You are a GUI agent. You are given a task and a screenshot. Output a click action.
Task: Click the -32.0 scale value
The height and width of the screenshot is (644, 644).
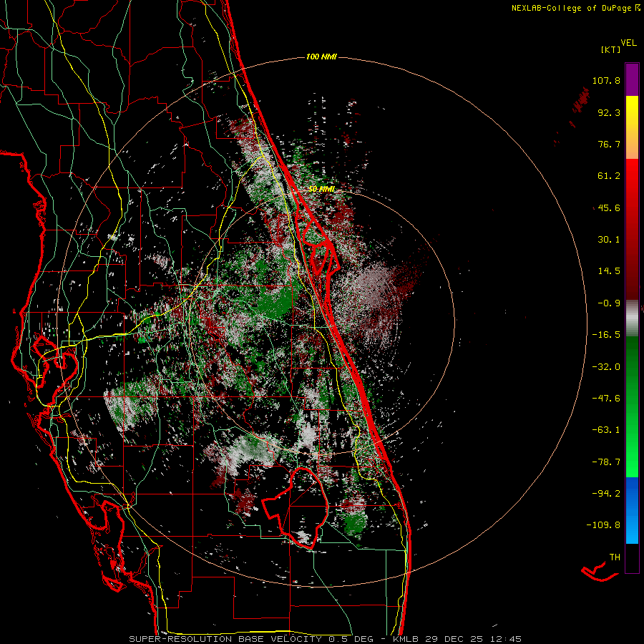coord(606,367)
